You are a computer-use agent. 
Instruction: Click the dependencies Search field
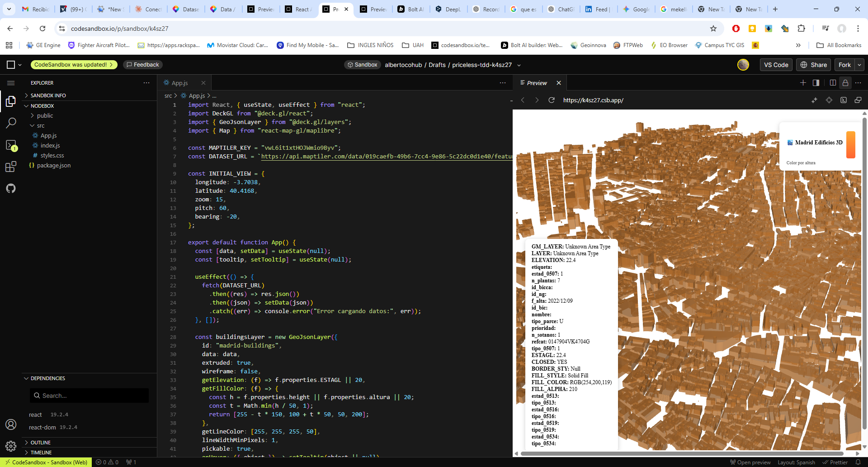coord(89,396)
